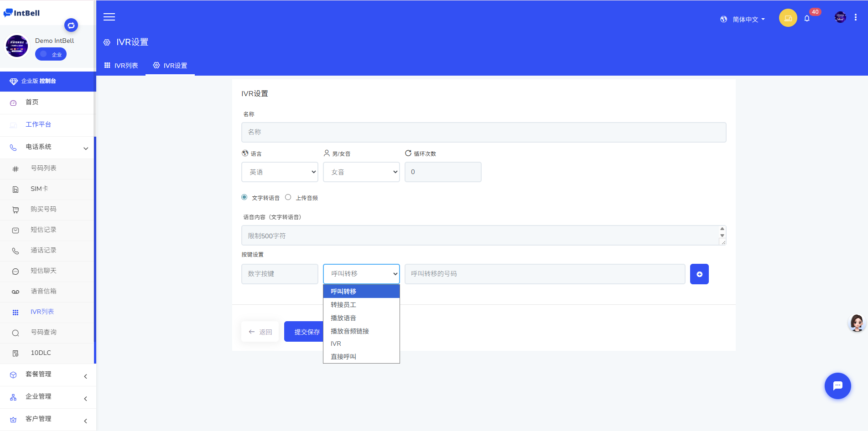This screenshot has width=868, height=431.
Task: Click the blue add key setting button
Action: point(699,274)
